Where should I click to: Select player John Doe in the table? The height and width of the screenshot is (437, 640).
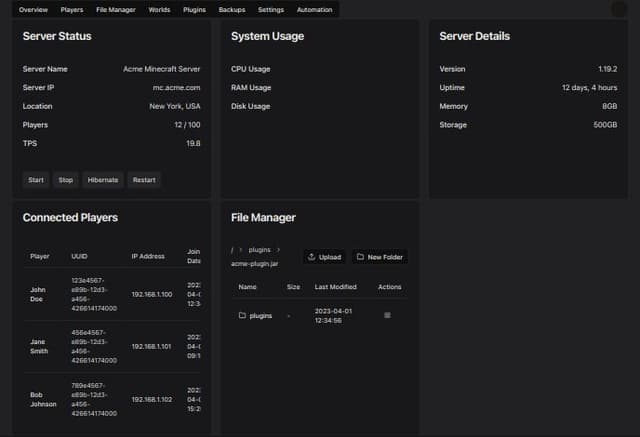(38, 294)
